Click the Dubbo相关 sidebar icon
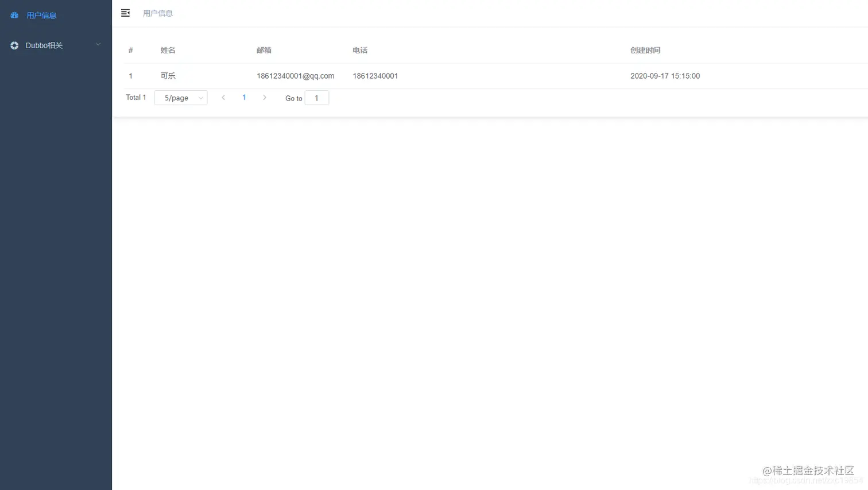 [14, 45]
